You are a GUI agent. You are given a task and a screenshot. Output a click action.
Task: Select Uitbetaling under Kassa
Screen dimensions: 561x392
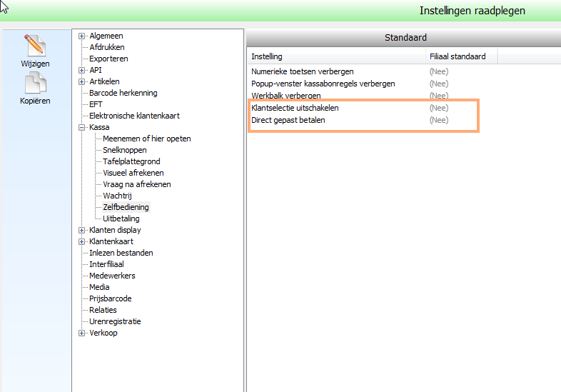(121, 218)
